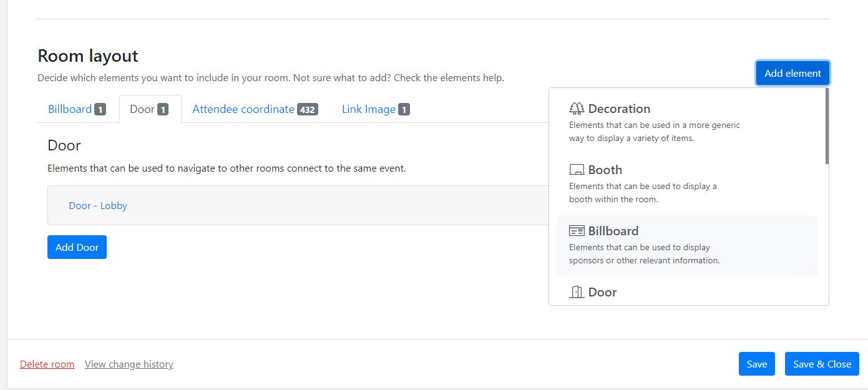Click the Door icon in dropdown
The height and width of the screenshot is (390, 868).
point(577,292)
